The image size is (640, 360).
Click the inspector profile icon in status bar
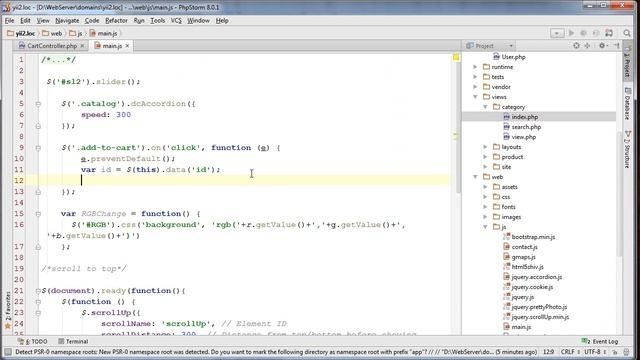[x=627, y=352]
